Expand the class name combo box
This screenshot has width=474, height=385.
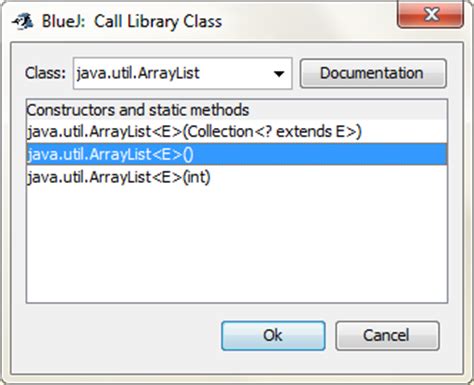click(279, 74)
